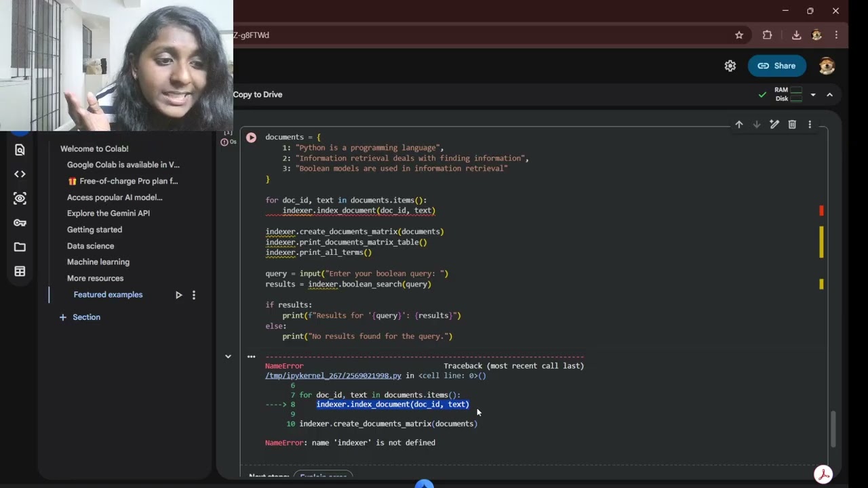Viewport: 868px width, 488px height.
Task: Go to Getting started section
Action: pyautogui.click(x=94, y=230)
